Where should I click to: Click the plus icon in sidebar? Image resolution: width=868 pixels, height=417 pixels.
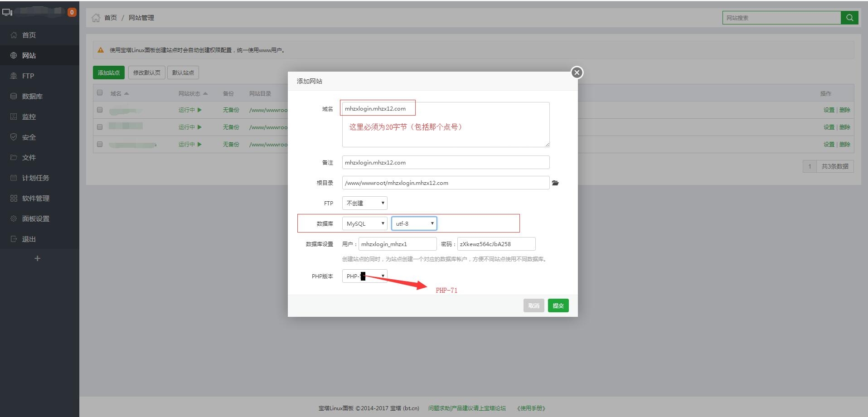pyautogui.click(x=37, y=258)
